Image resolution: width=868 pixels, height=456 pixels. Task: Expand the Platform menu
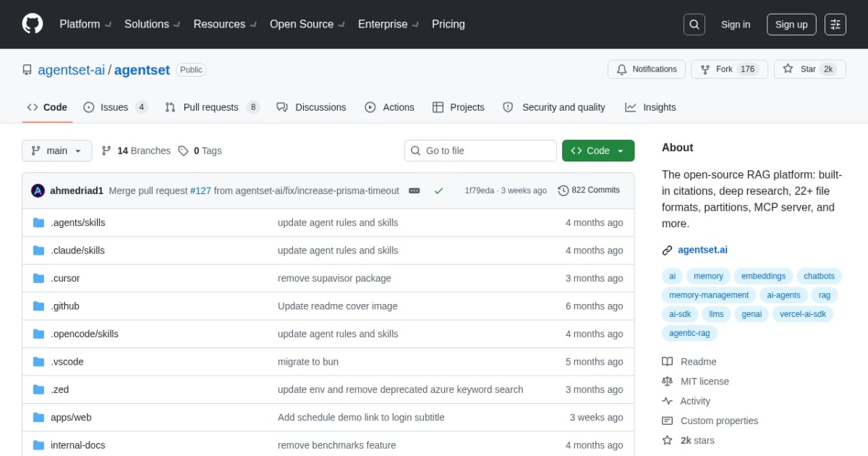click(x=85, y=24)
